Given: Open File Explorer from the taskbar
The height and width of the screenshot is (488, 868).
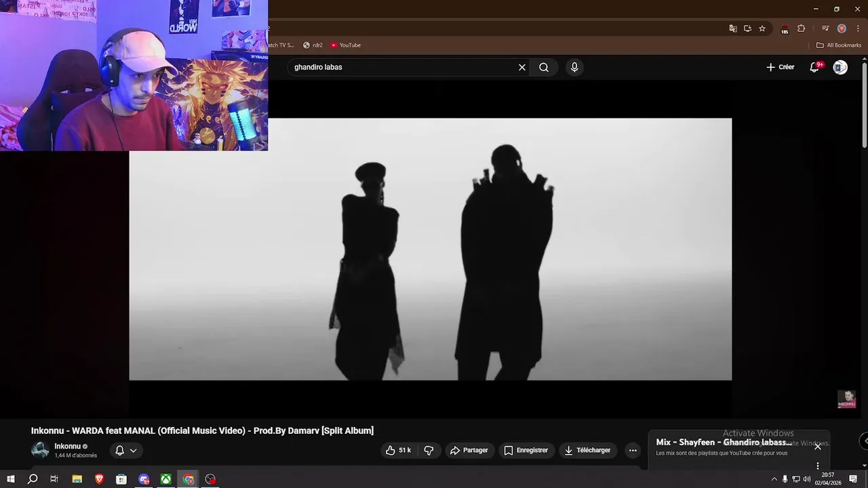Looking at the screenshot, I should click(x=77, y=479).
